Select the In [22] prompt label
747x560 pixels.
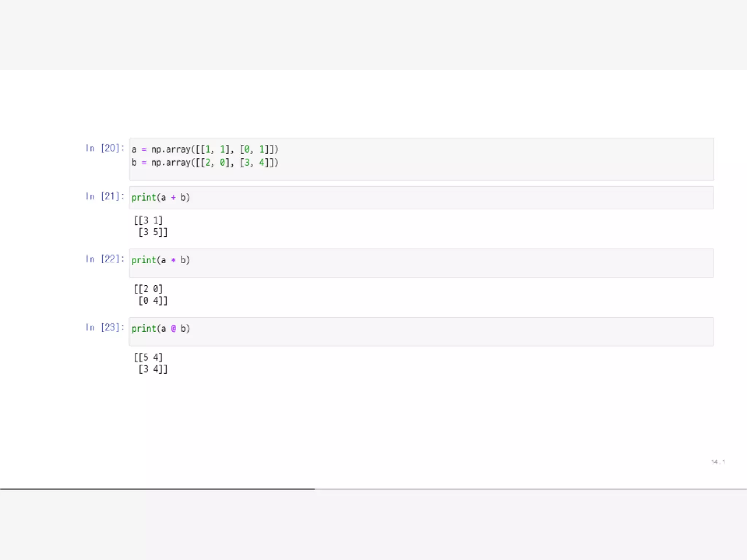tap(105, 259)
